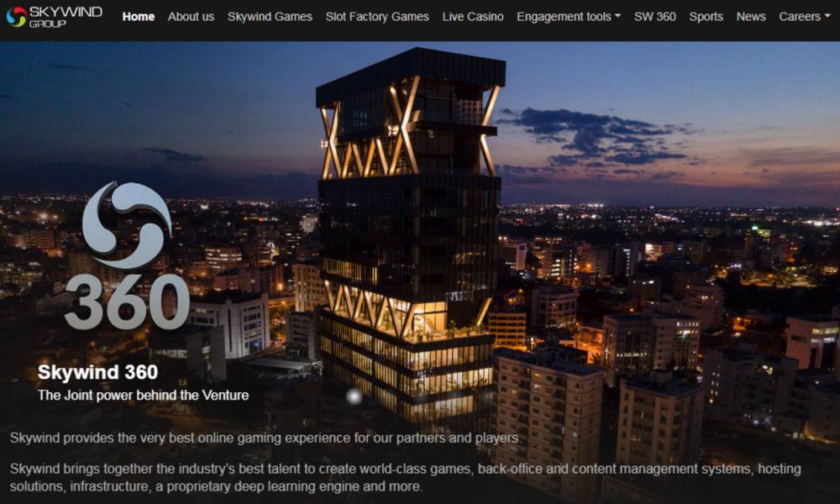Open the News page
The image size is (840, 504).
(750, 17)
